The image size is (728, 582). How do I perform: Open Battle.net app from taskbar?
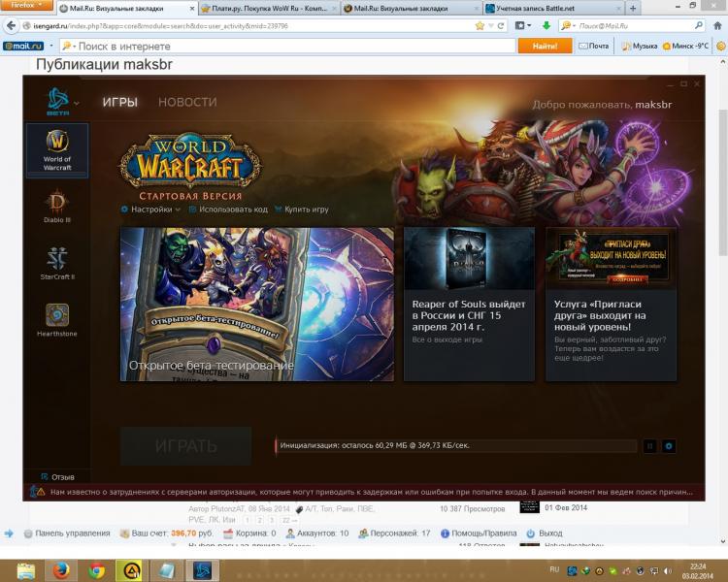click(202, 571)
